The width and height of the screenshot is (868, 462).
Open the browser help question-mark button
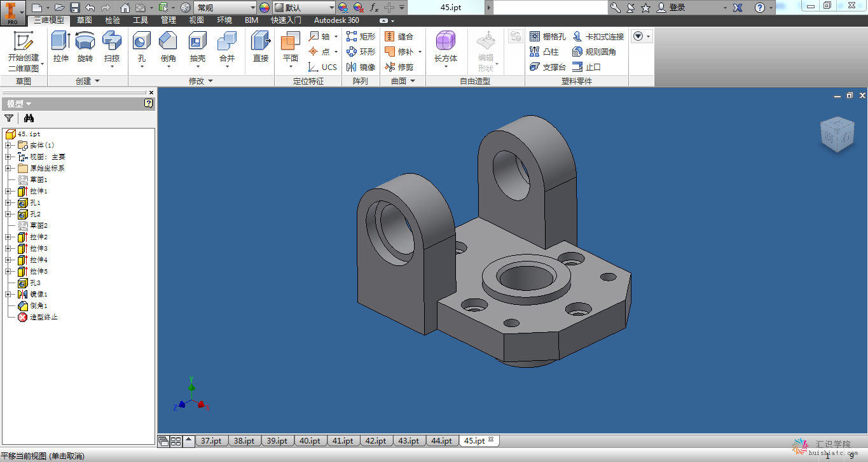[x=149, y=103]
